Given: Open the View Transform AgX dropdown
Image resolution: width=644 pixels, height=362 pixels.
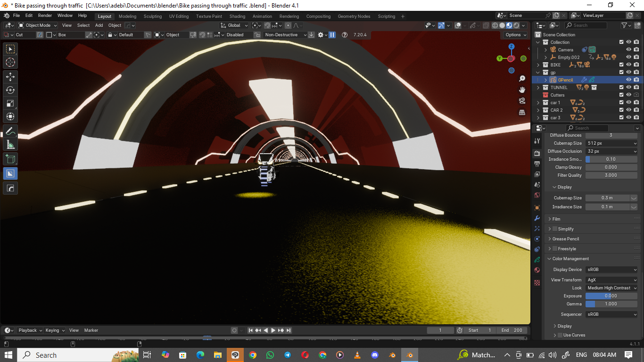Looking at the screenshot, I should [x=611, y=280].
